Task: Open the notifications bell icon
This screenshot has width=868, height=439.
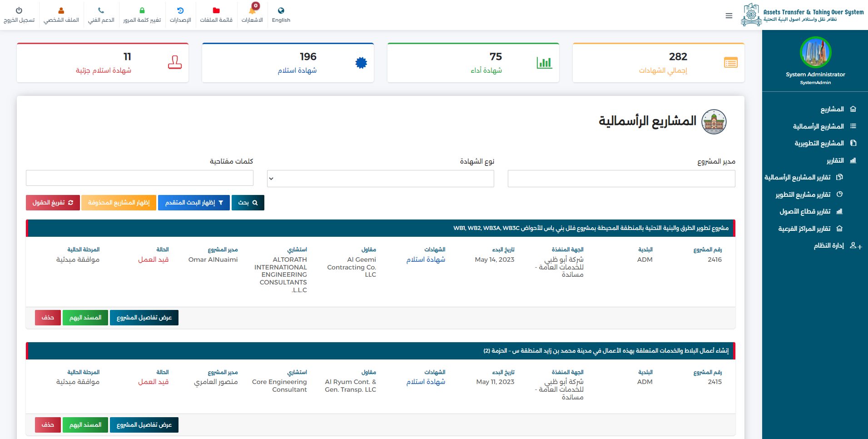Action: click(253, 10)
